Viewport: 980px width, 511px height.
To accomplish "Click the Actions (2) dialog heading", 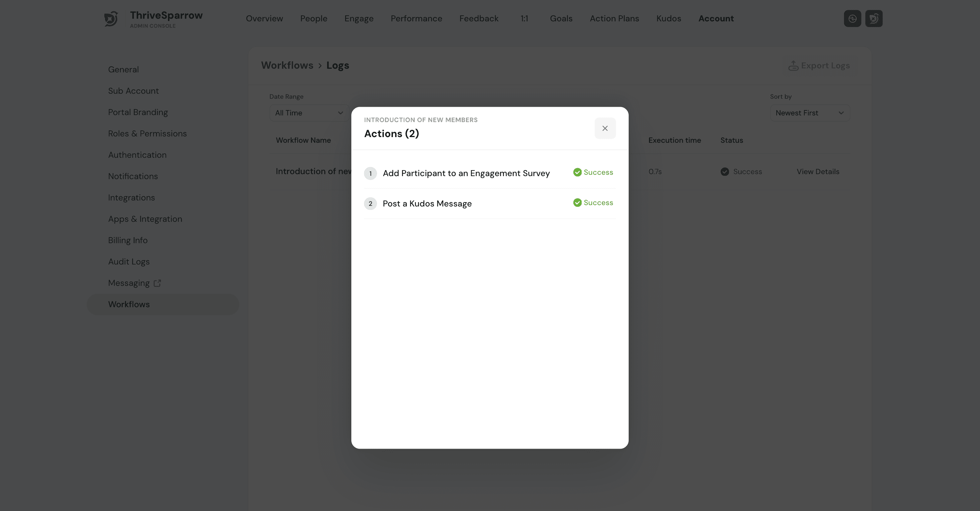I will (391, 134).
